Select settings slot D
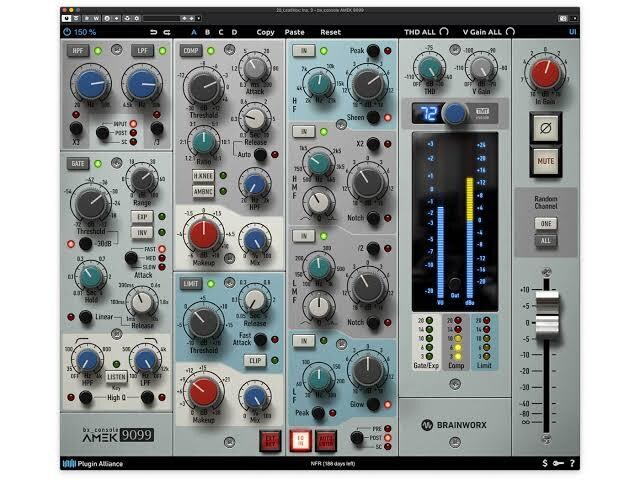This screenshot has height=480, width=640. (234, 32)
